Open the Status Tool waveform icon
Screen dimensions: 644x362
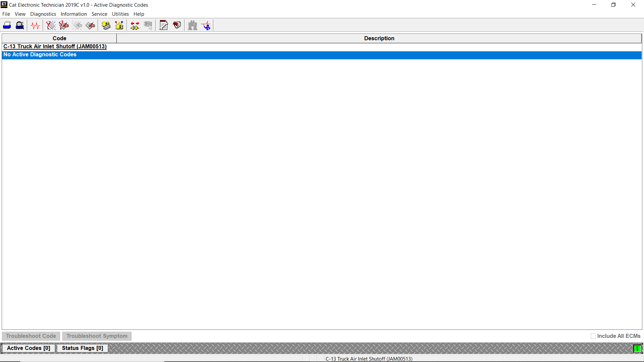35,25
